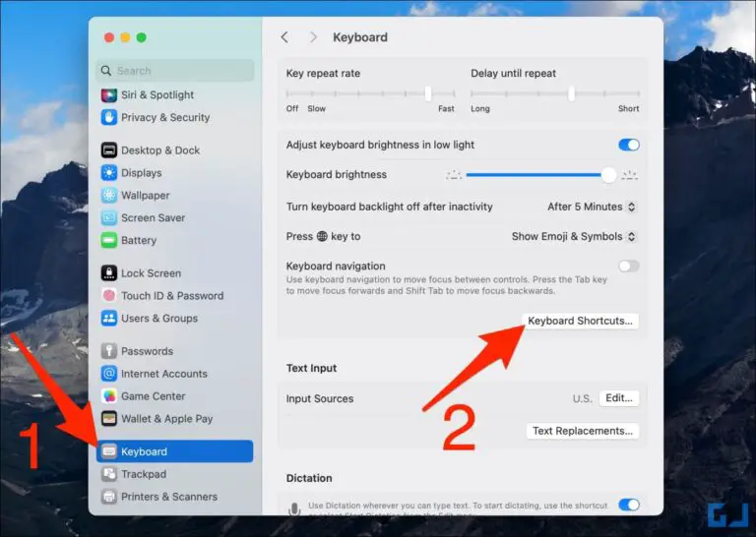Turn off the Dictation toggle

628,505
